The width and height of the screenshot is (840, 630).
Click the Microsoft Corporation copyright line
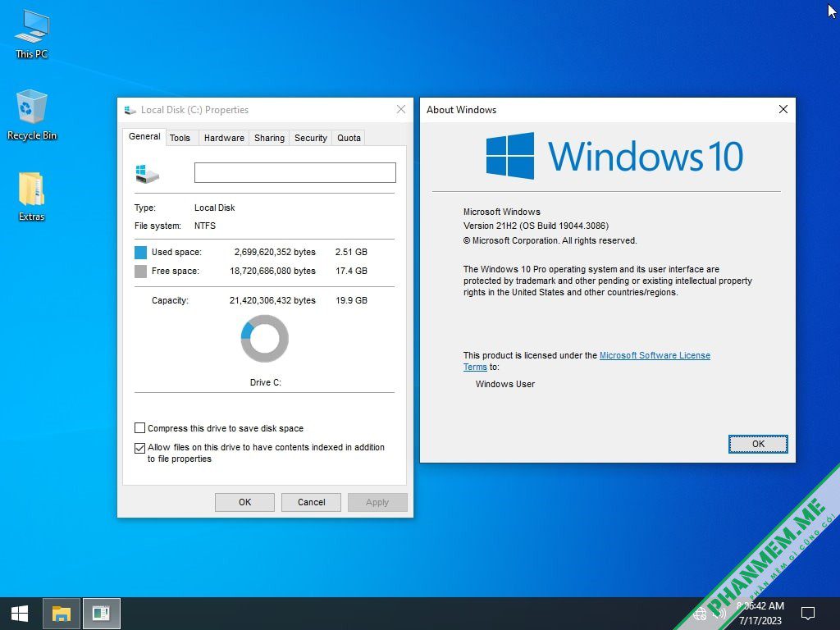pos(550,241)
